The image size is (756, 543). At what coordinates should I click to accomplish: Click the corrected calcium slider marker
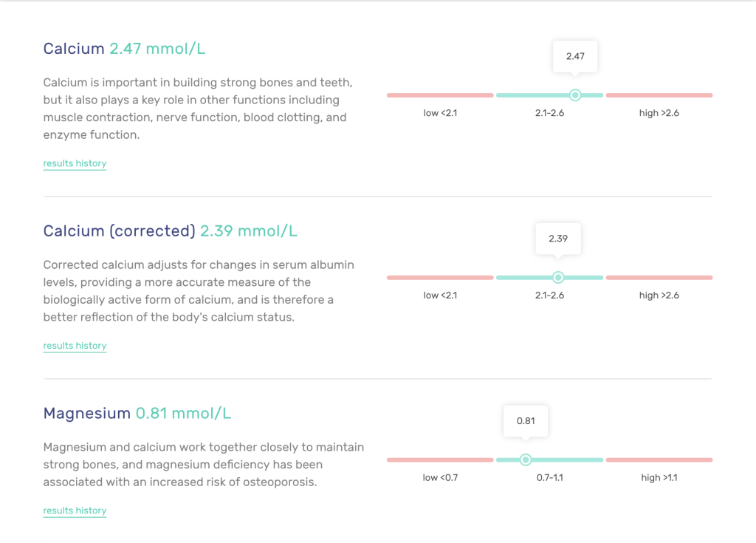(x=558, y=278)
